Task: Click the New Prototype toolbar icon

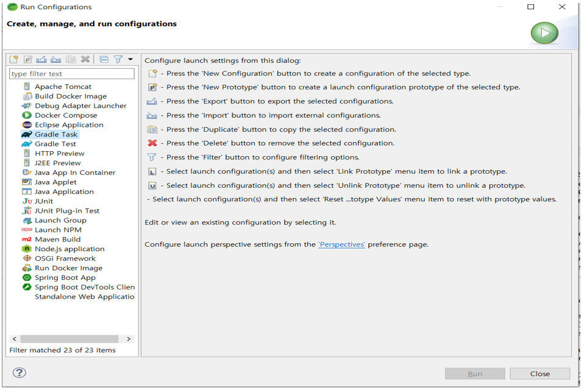Action: 28,59
